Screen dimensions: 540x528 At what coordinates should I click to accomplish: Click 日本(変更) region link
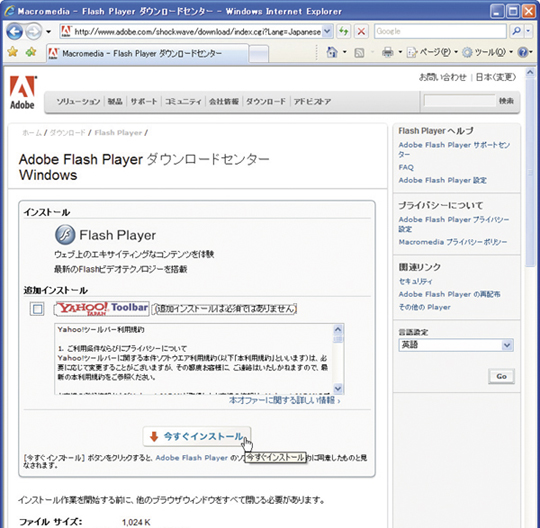pyautogui.click(x=496, y=77)
